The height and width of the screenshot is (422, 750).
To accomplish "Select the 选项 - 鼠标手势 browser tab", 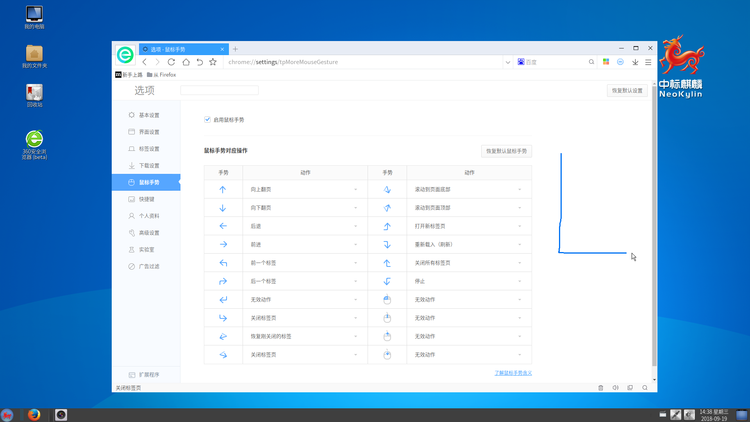I will tap(184, 49).
